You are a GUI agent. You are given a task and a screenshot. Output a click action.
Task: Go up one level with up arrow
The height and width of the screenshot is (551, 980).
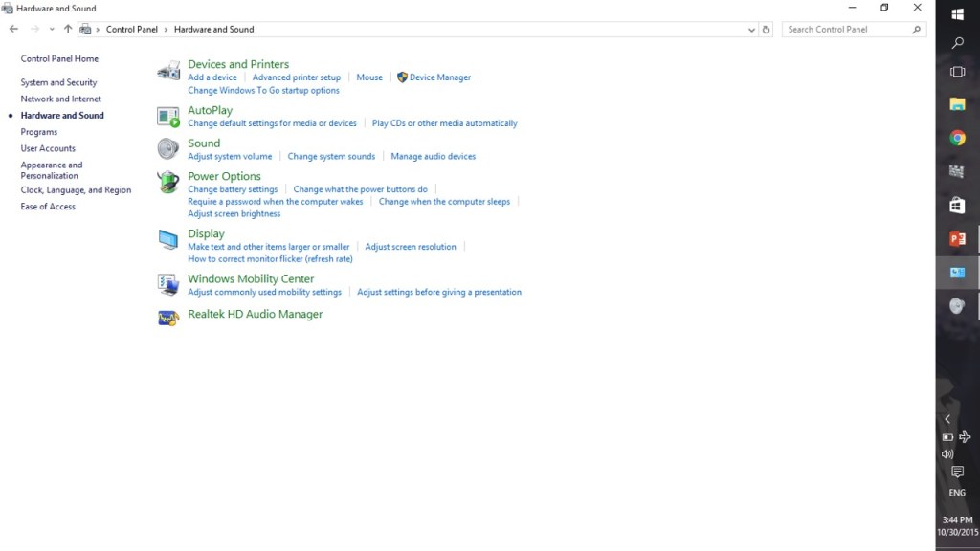click(x=67, y=30)
